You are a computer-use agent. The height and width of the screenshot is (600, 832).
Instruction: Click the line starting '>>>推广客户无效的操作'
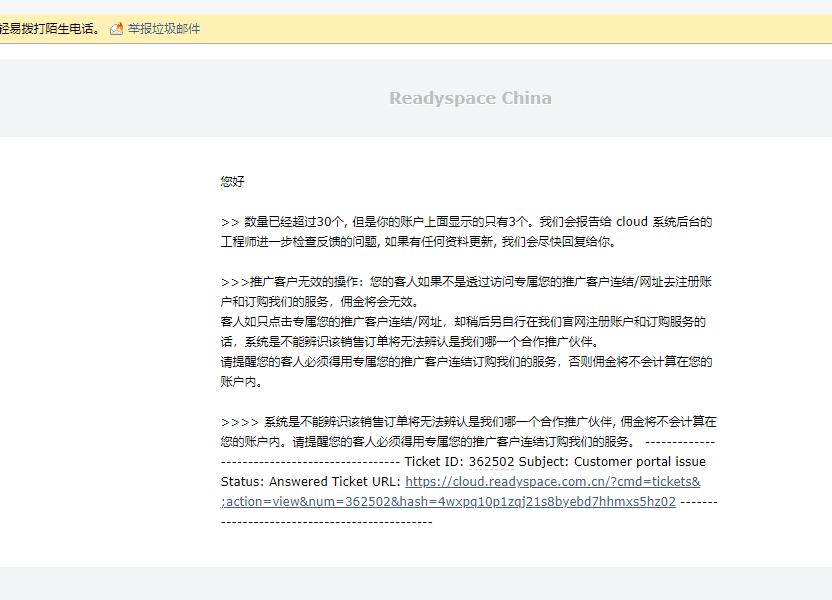pos(466,282)
